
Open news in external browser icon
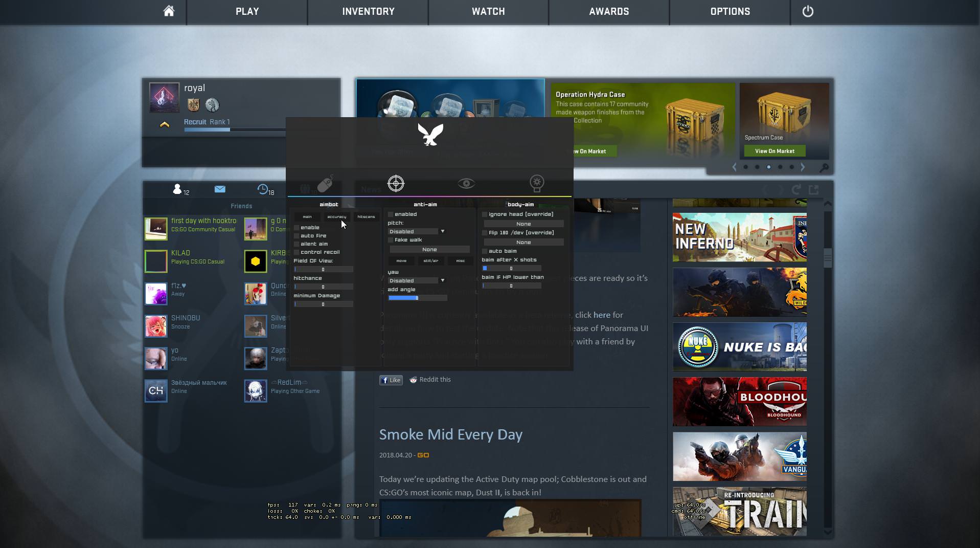814,190
